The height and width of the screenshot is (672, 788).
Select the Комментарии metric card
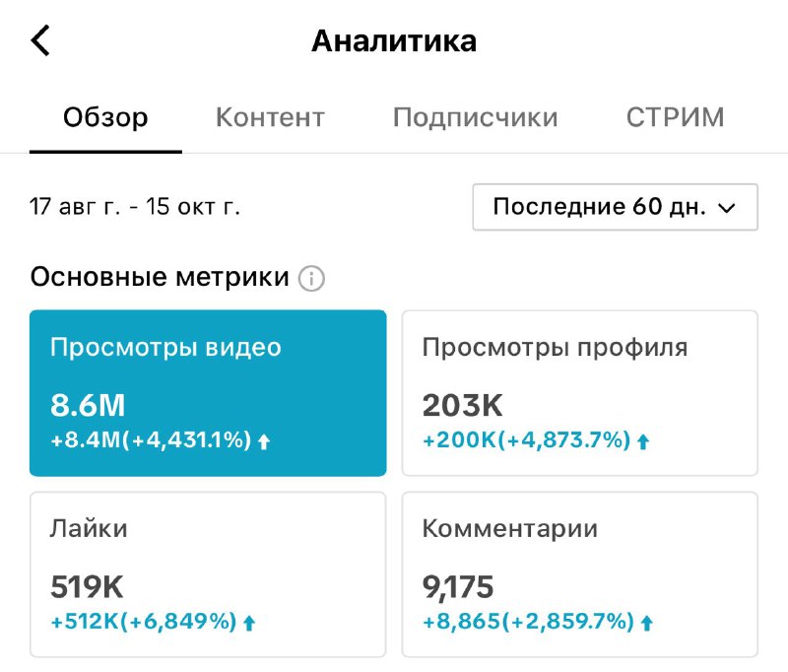pyautogui.click(x=580, y=574)
